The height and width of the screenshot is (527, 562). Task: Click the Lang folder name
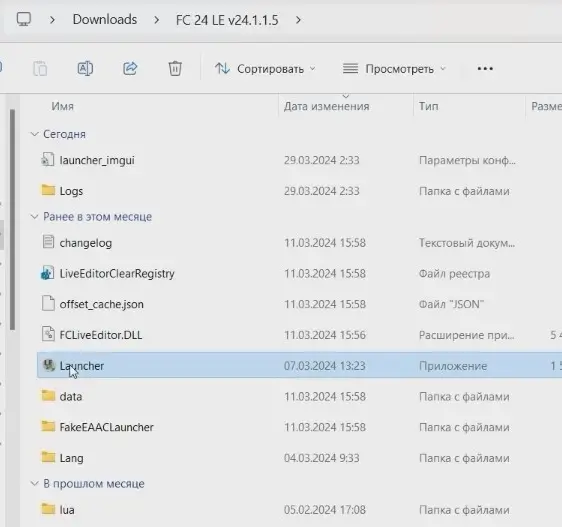click(x=71, y=458)
